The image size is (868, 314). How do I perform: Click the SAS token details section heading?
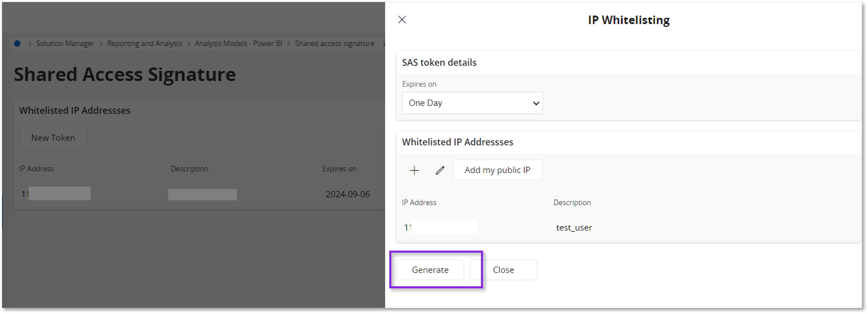(x=439, y=62)
